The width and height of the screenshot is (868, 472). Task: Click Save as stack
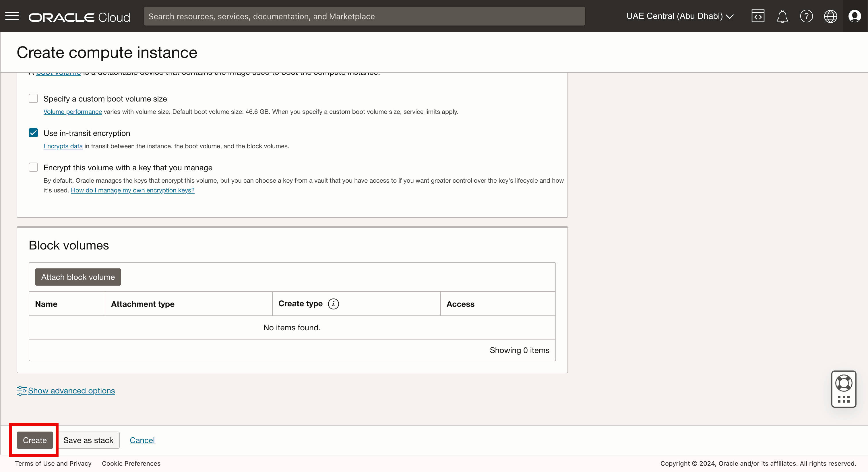[88, 440]
